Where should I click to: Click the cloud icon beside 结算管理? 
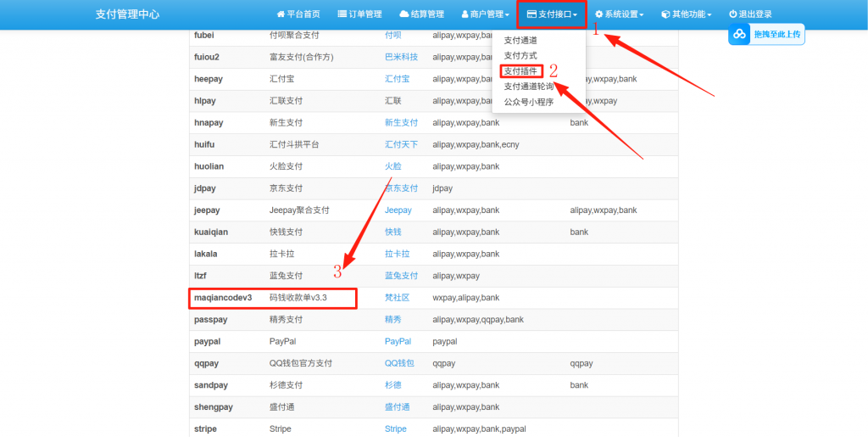pos(403,14)
